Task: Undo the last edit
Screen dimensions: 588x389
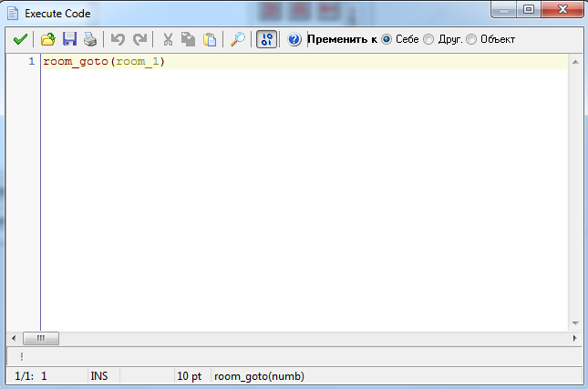Action: pos(118,39)
